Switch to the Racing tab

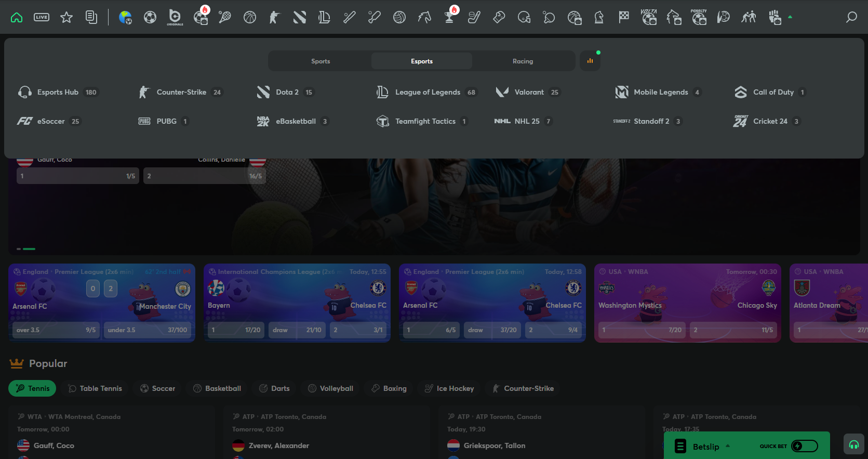coord(523,61)
